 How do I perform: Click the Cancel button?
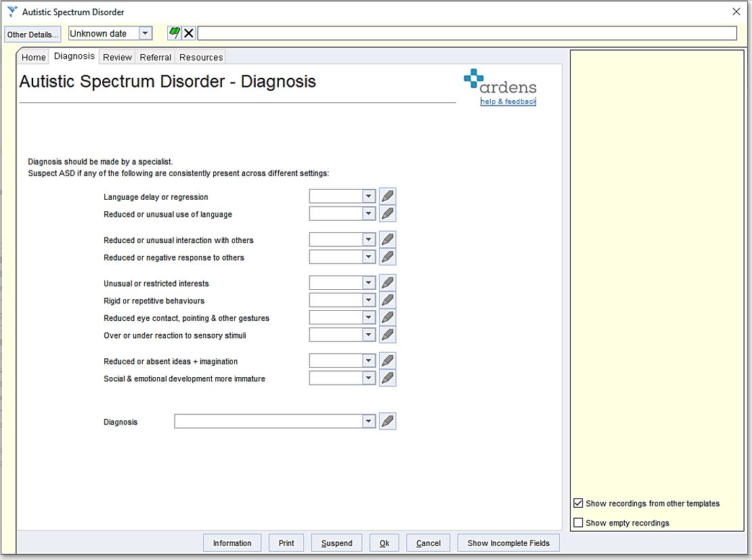[x=428, y=542]
